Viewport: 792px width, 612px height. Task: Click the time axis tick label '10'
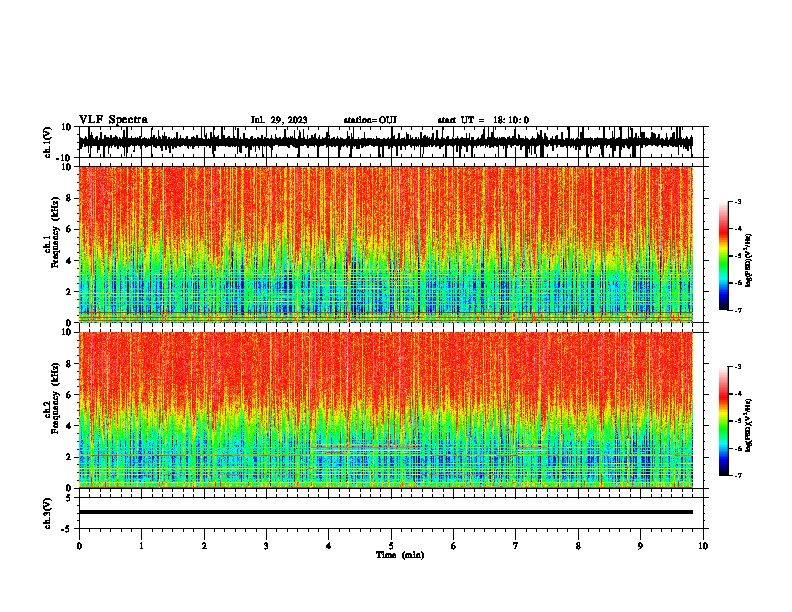tap(703, 546)
